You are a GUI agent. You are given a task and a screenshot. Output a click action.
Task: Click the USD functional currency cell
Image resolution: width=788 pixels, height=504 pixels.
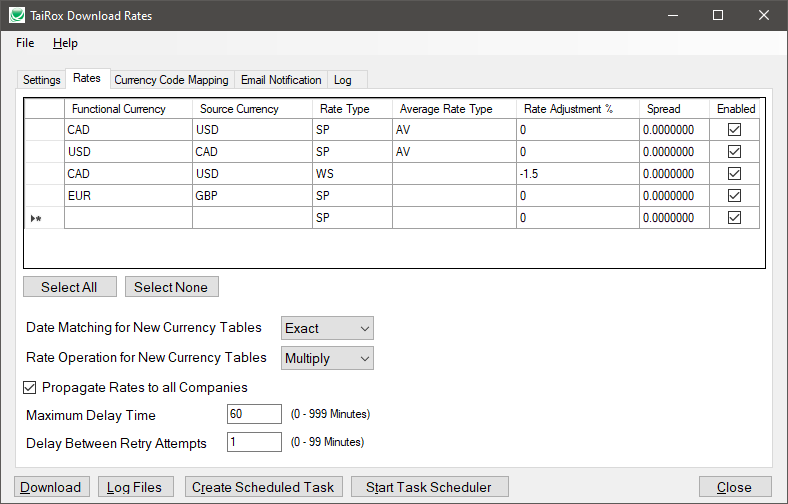[128, 152]
